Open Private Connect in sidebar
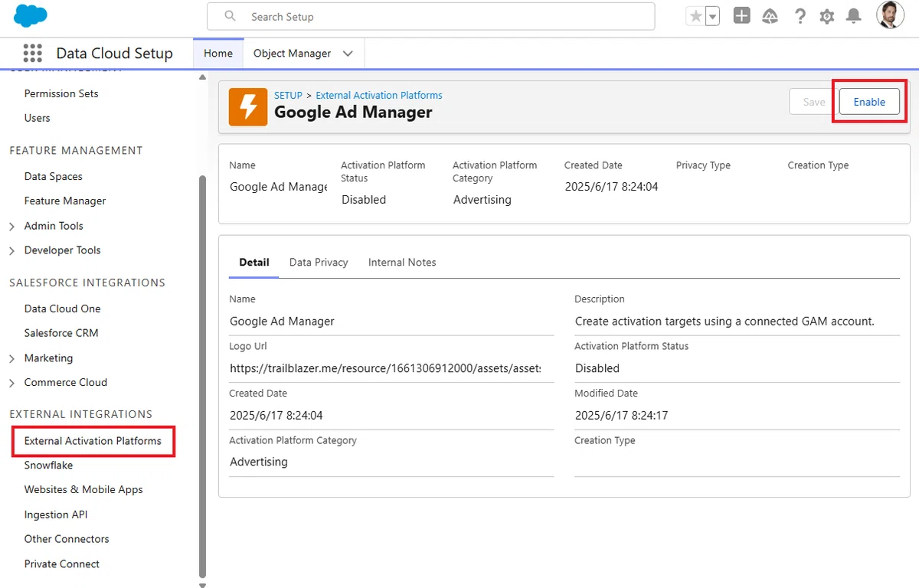The width and height of the screenshot is (919, 588). point(62,564)
